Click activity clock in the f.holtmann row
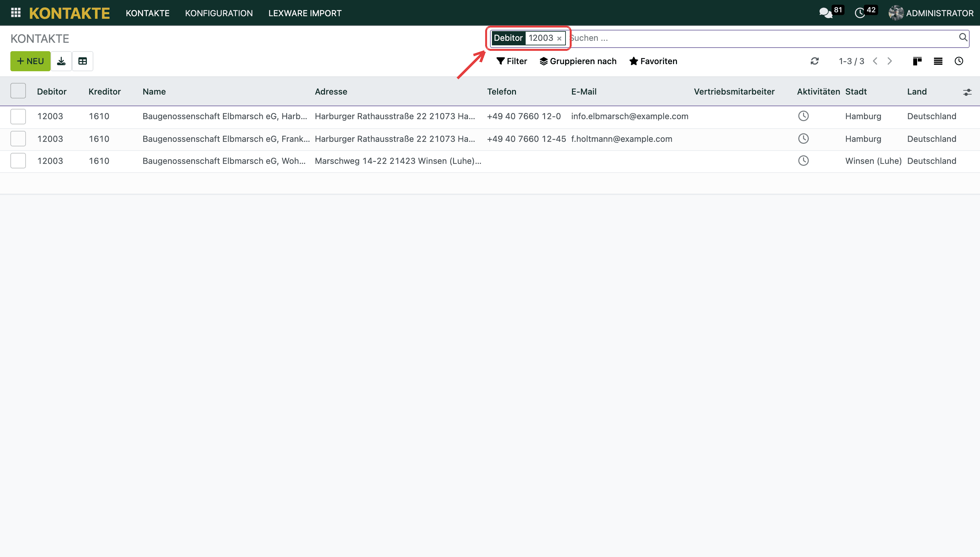 [x=803, y=139]
